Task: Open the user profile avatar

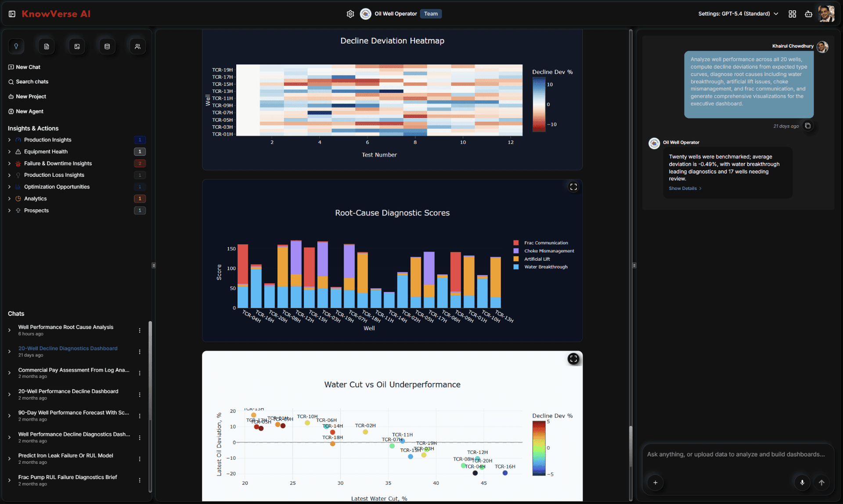Action: click(826, 14)
